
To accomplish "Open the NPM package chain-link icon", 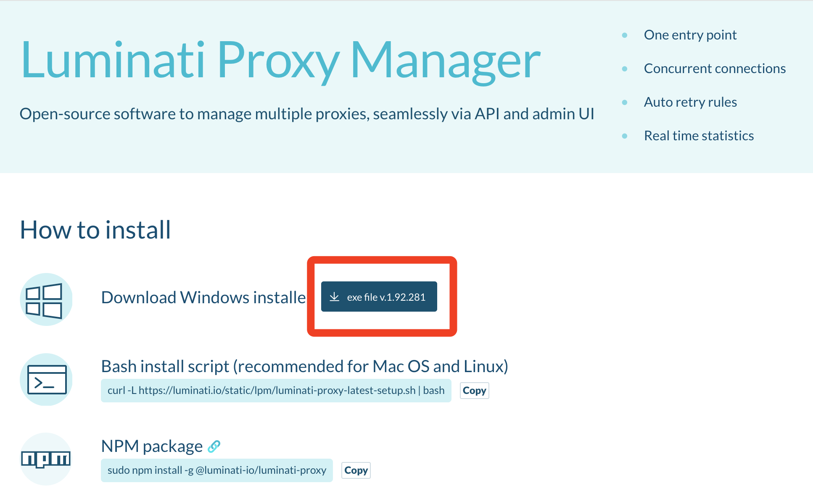I will click(214, 446).
